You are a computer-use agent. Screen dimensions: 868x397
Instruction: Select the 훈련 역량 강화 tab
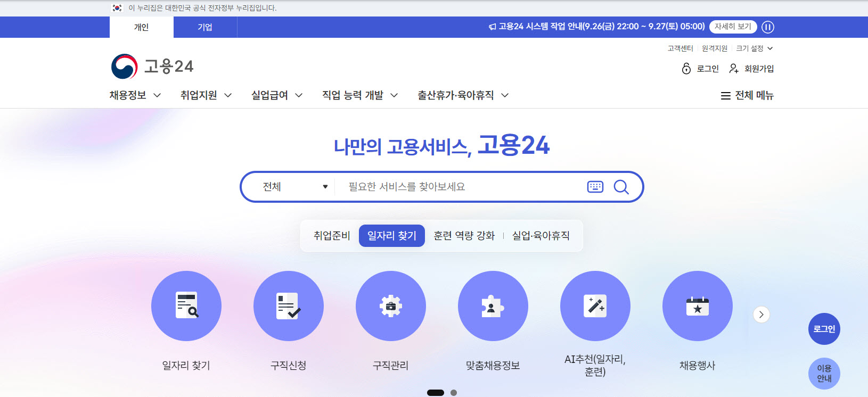tap(464, 236)
